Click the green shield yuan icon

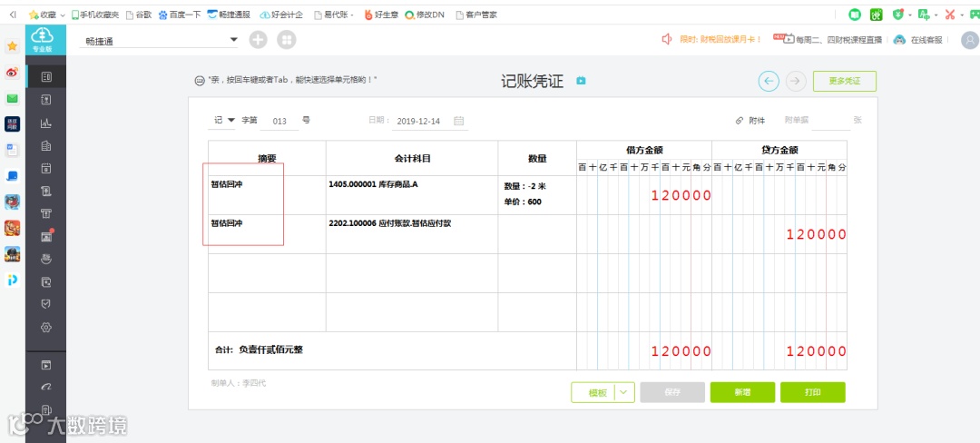(x=898, y=15)
